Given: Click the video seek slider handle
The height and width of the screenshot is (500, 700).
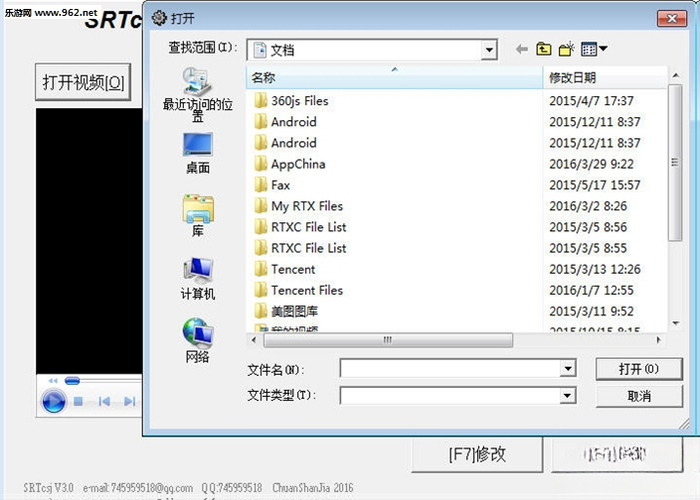Looking at the screenshot, I should pos(72,381).
